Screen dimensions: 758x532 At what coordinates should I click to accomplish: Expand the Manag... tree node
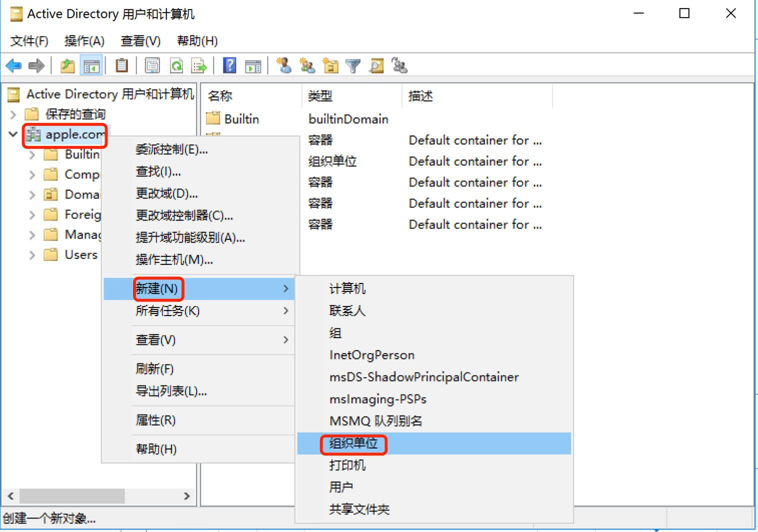pos(32,235)
